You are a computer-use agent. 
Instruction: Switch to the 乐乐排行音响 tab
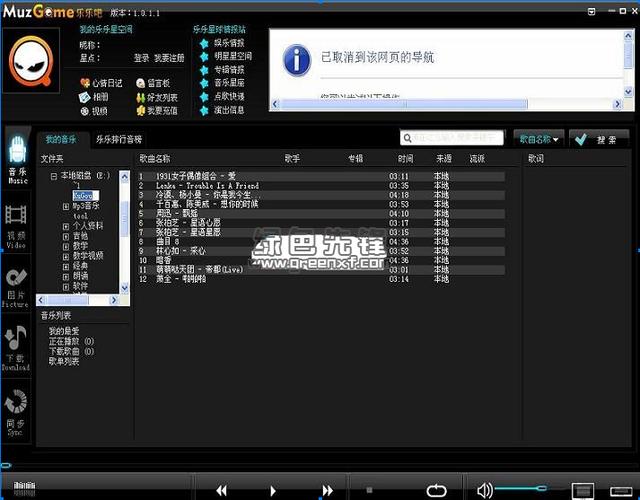click(x=119, y=139)
